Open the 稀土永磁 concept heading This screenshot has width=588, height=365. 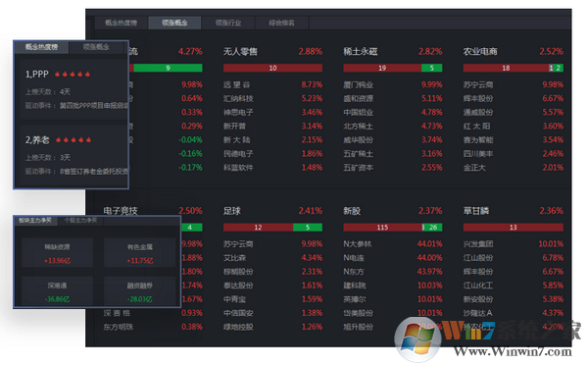(361, 51)
